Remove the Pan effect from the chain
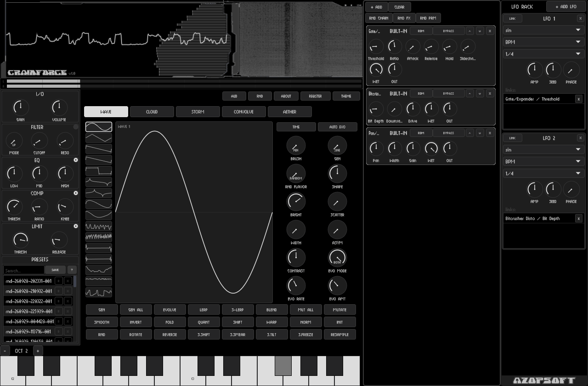 tap(490, 133)
